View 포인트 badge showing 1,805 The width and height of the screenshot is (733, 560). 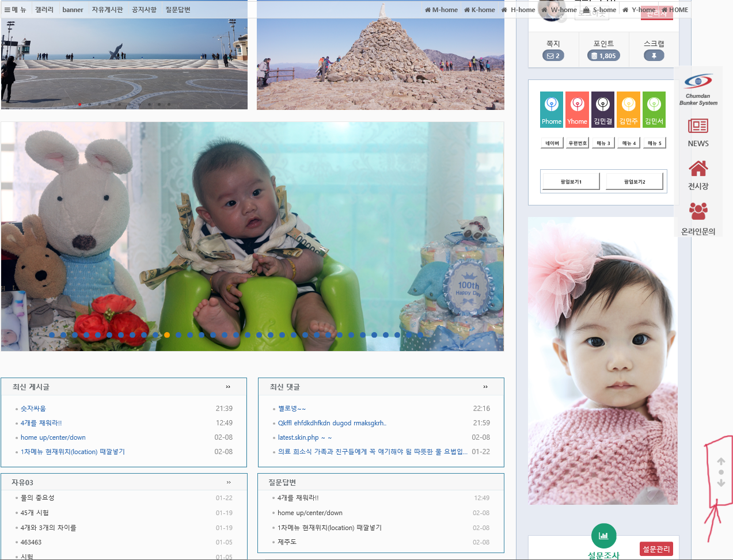click(603, 56)
